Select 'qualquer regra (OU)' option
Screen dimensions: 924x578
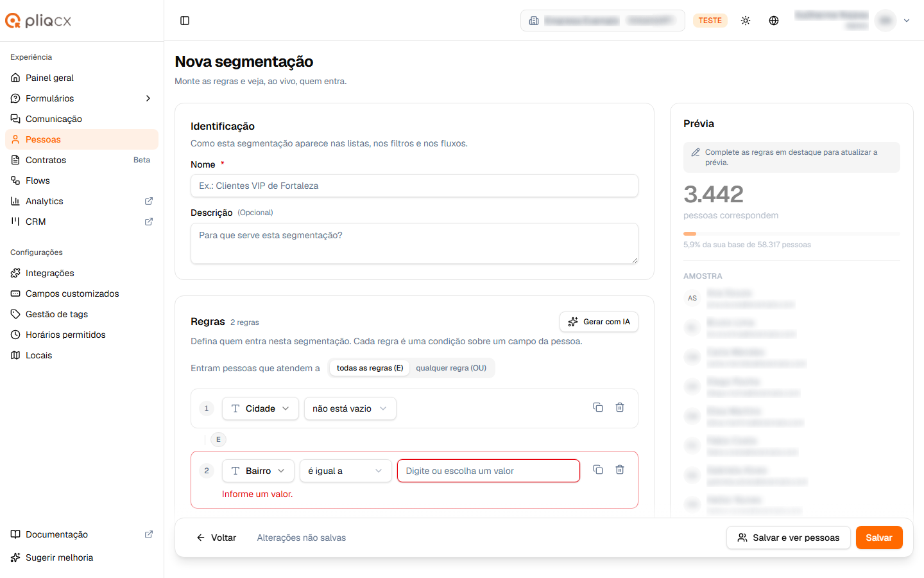[451, 368]
